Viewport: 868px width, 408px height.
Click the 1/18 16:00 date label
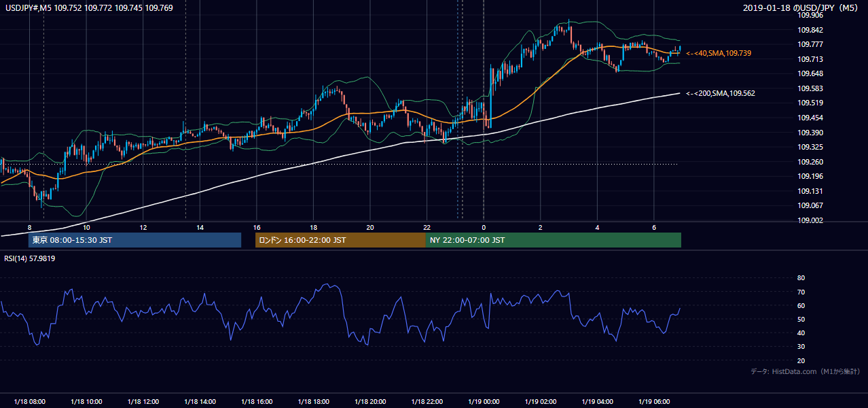tap(257, 402)
